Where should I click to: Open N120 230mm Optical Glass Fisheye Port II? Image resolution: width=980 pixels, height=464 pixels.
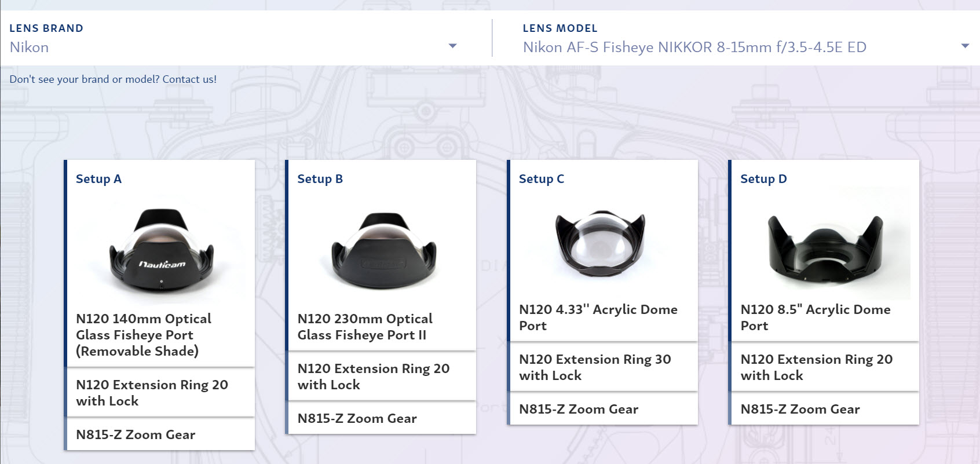[x=365, y=327]
